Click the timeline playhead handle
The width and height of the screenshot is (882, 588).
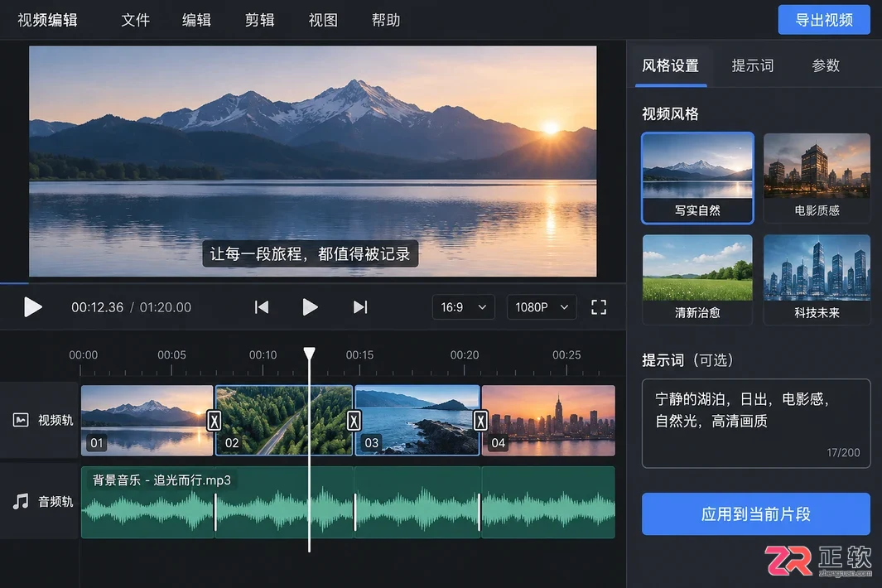(x=309, y=354)
